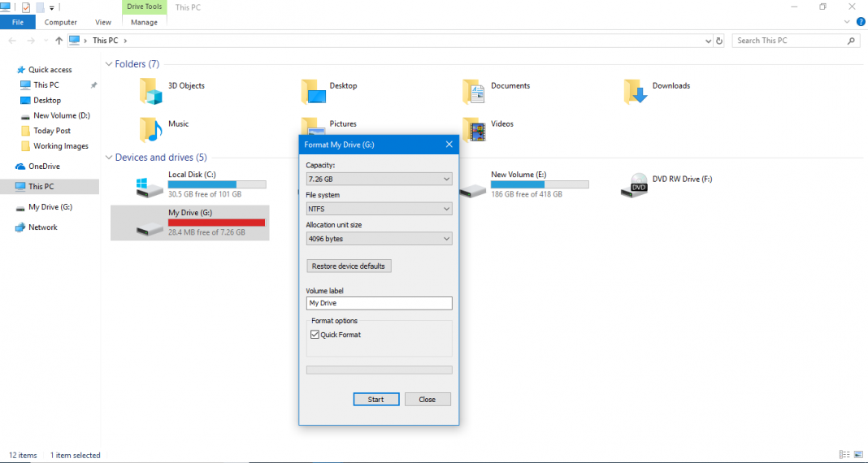Click OneDrive cloud icon in sidebar
Image resolution: width=868 pixels, height=463 pixels.
(x=21, y=167)
